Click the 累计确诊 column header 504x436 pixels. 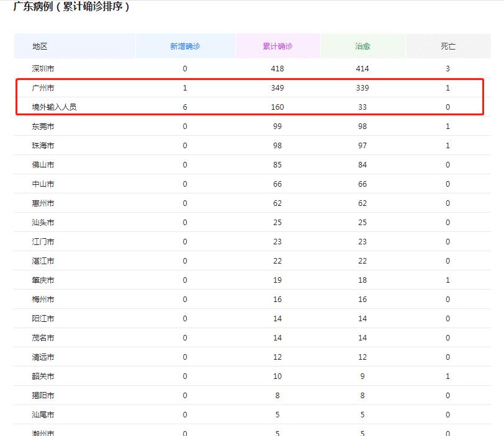point(277,47)
